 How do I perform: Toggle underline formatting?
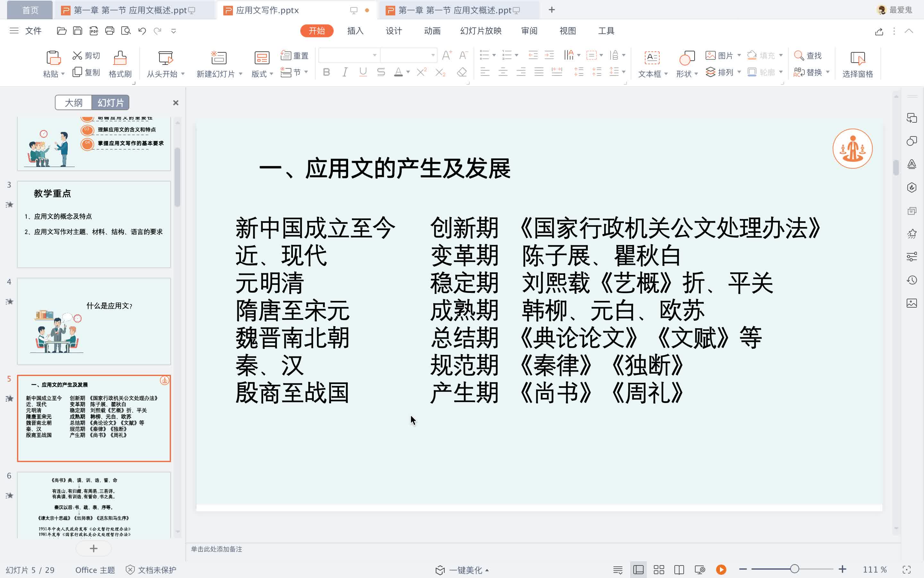pyautogui.click(x=363, y=72)
